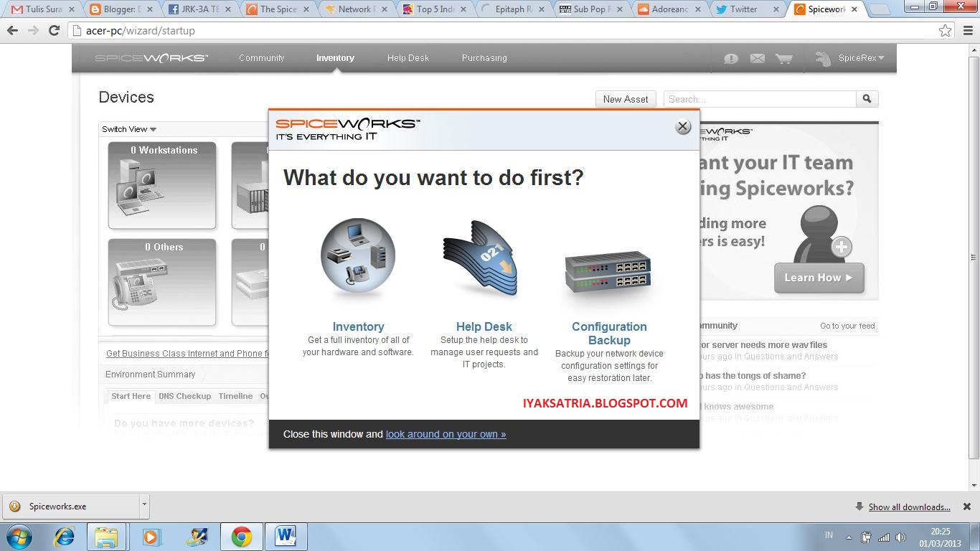Click the Learn How button

819,278
